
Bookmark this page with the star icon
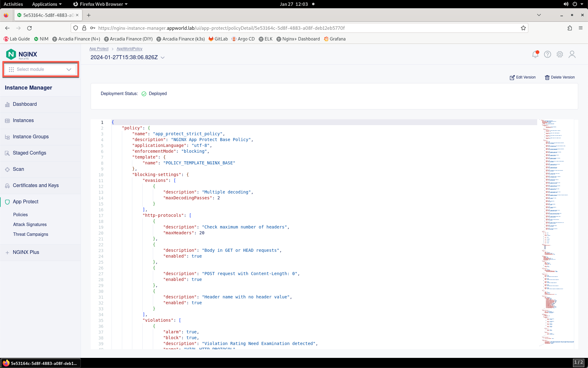523,28
